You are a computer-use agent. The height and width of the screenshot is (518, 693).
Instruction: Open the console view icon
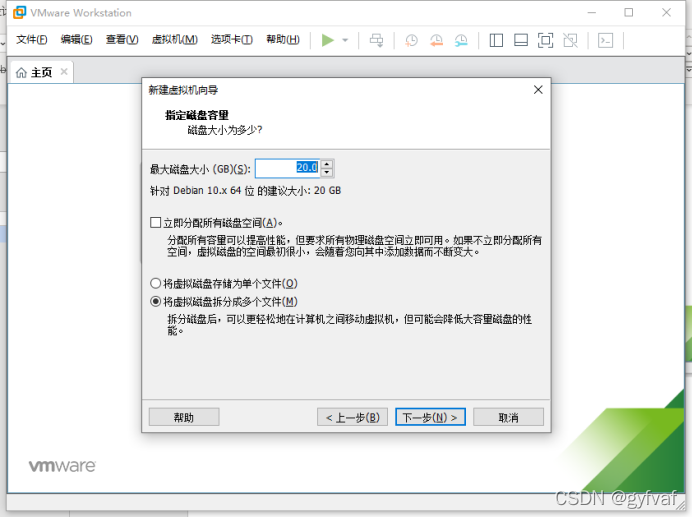605,40
